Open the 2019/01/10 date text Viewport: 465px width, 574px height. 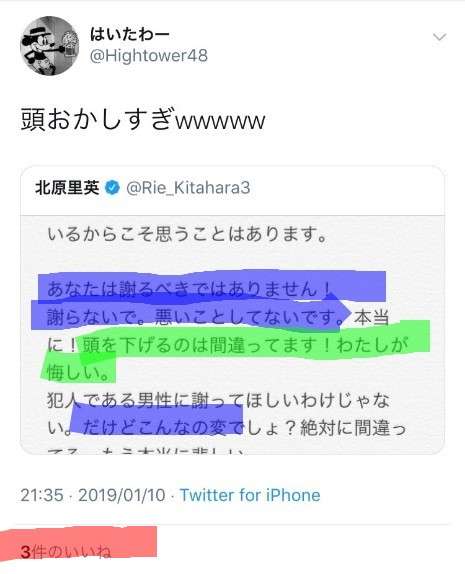pos(122,495)
